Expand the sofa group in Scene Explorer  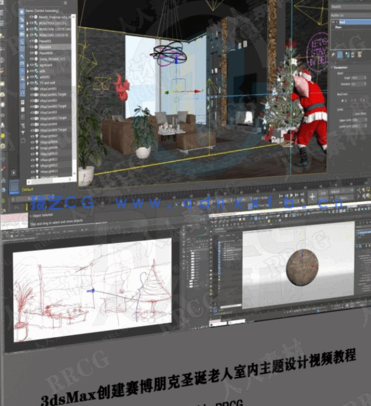tap(28, 71)
